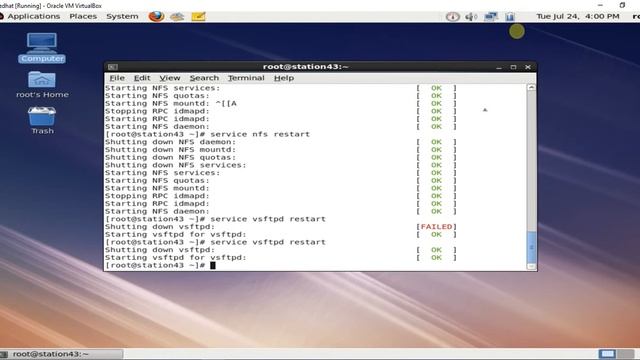
Task: Click the FAILED status text
Action: pyautogui.click(x=436, y=227)
